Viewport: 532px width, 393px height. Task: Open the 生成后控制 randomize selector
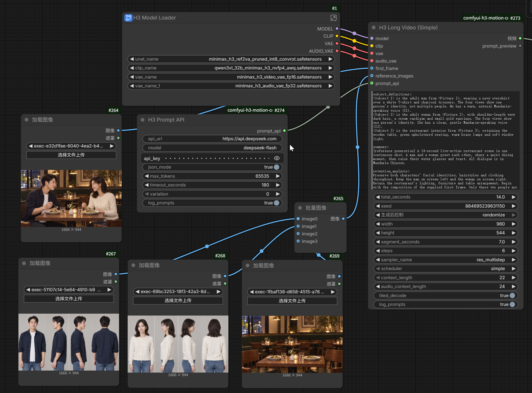(x=446, y=215)
